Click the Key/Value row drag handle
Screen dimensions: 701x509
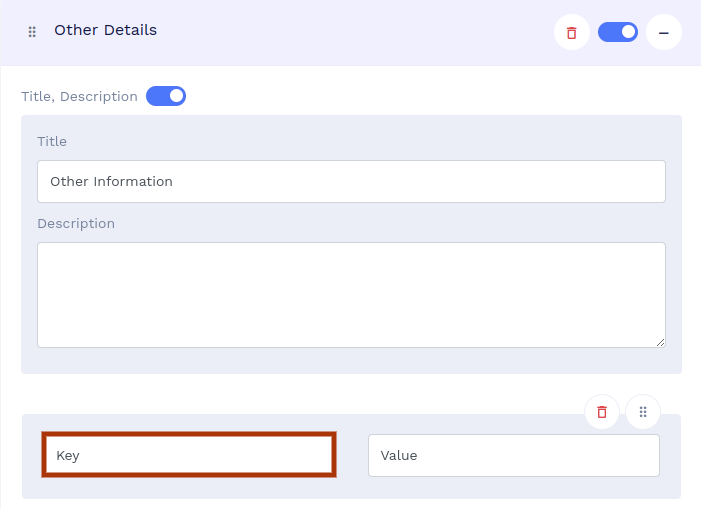643,411
